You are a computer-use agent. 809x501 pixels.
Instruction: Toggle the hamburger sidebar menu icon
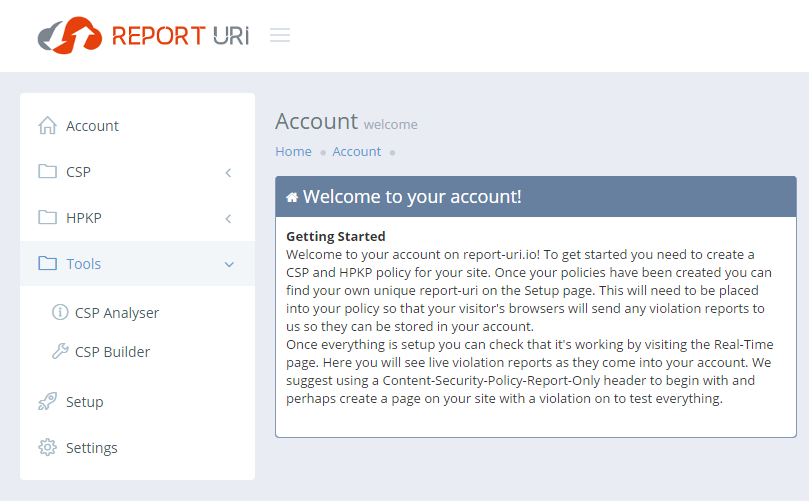pyautogui.click(x=280, y=35)
